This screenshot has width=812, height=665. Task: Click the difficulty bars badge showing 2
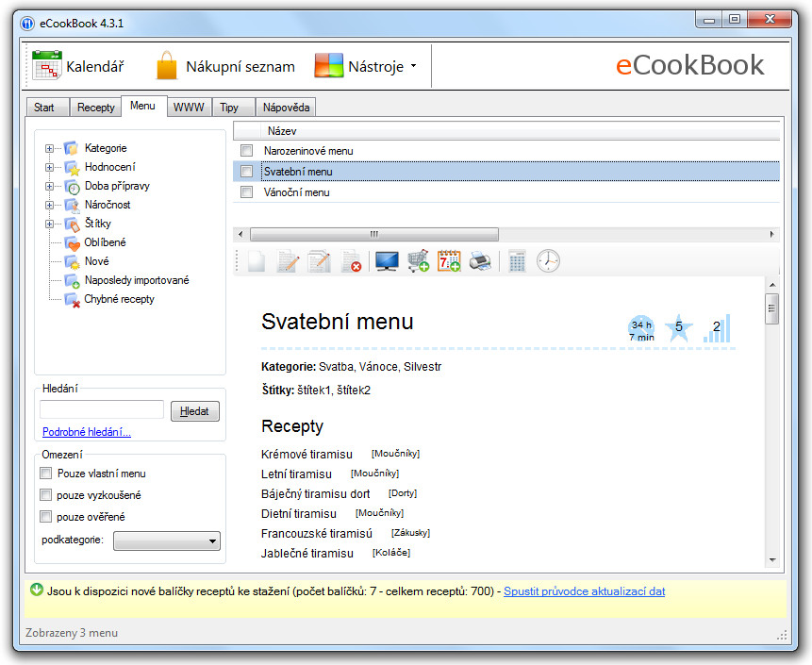717,328
